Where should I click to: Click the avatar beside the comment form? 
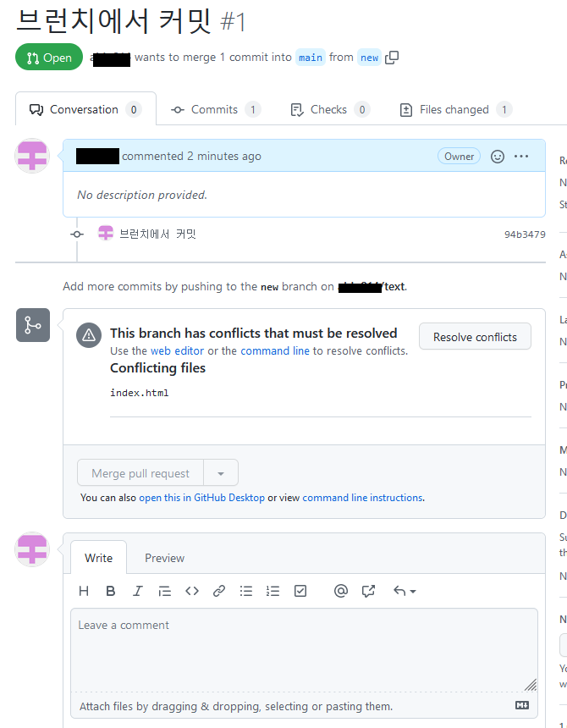(32, 549)
